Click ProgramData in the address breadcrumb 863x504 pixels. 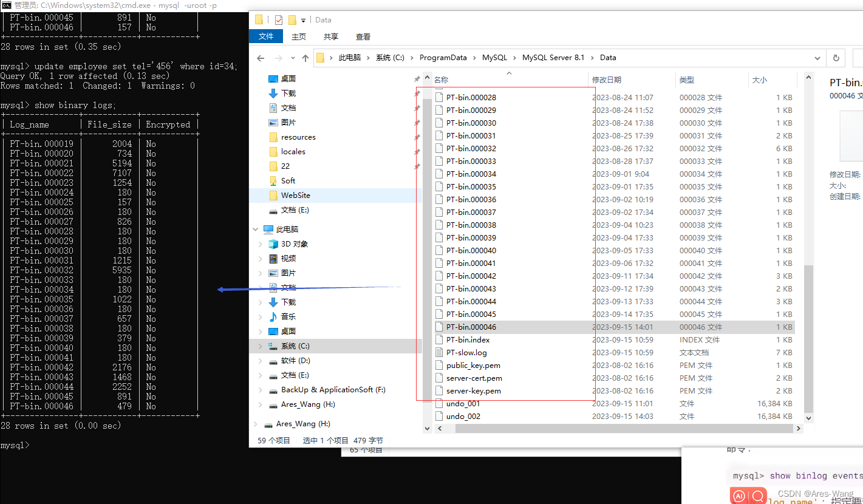click(x=443, y=58)
